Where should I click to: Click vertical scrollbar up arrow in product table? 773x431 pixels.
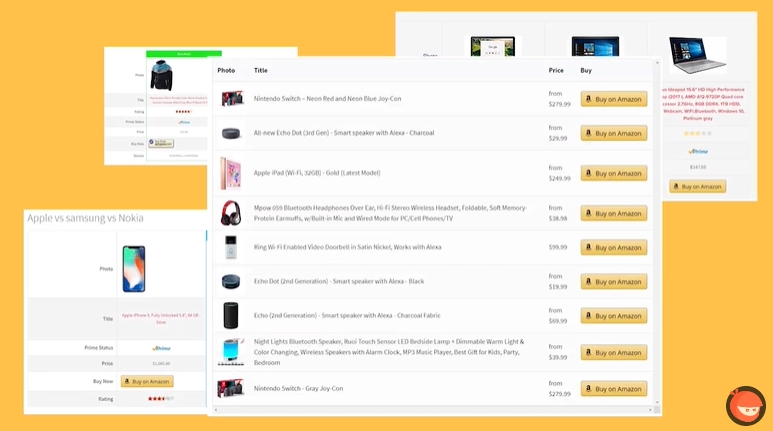(657, 63)
